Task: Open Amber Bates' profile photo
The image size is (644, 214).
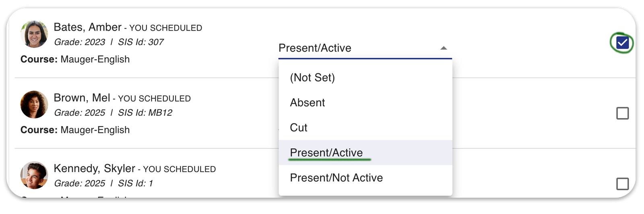Action: pos(34,34)
